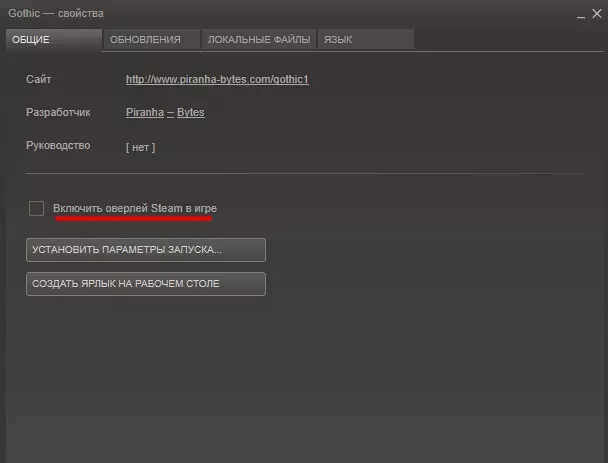This screenshot has width=608, height=463.
Task: Click the 'Руководство' label
Action: pyautogui.click(x=58, y=145)
